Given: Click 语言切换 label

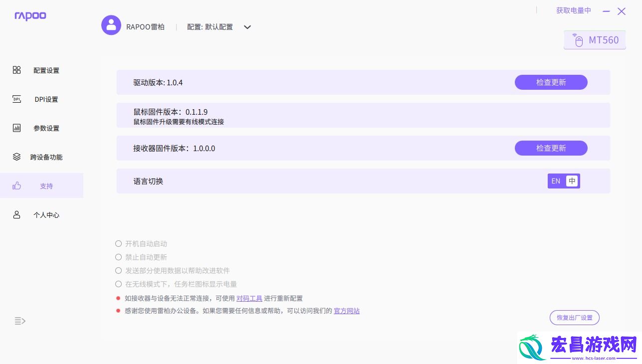Looking at the screenshot, I should (148, 181).
